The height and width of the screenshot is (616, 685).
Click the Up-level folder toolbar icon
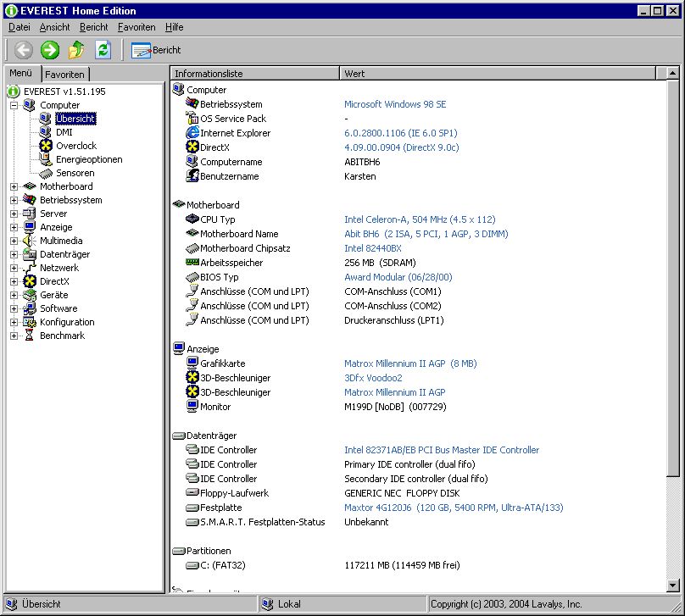click(x=76, y=50)
